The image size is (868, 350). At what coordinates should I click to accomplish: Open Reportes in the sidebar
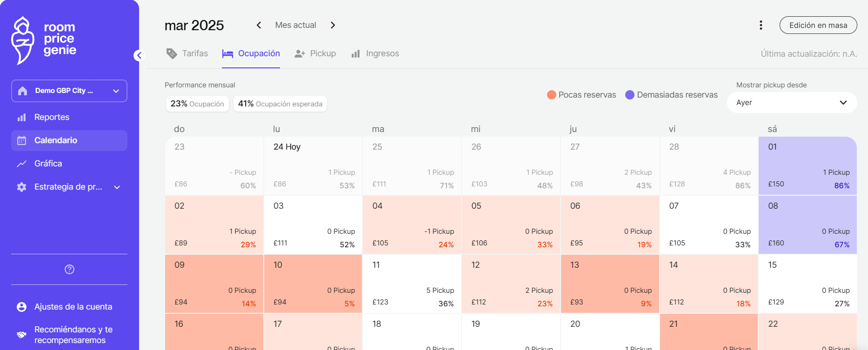(x=69, y=117)
